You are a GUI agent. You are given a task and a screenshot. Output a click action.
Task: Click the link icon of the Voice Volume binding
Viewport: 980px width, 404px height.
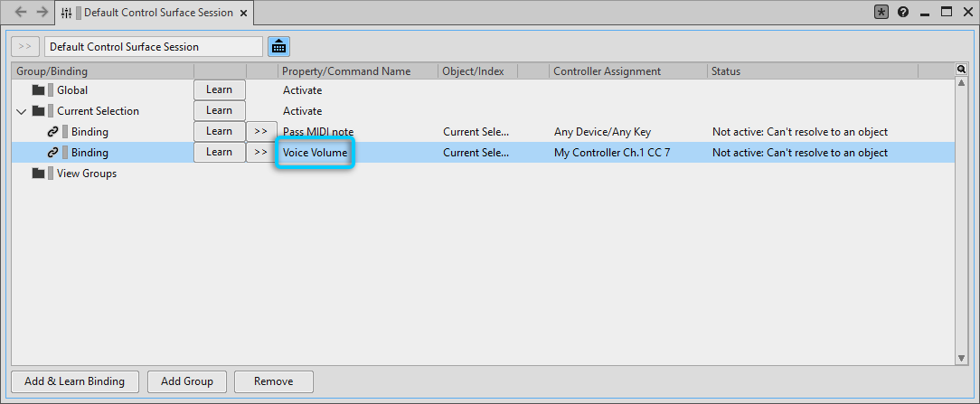point(52,153)
